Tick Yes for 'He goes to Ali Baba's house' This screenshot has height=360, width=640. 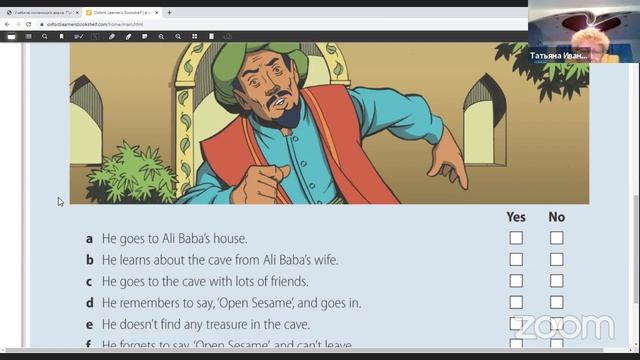tap(516, 238)
